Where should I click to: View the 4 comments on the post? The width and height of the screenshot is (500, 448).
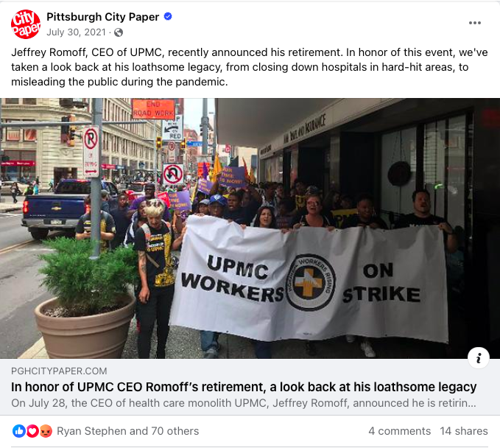400,431
